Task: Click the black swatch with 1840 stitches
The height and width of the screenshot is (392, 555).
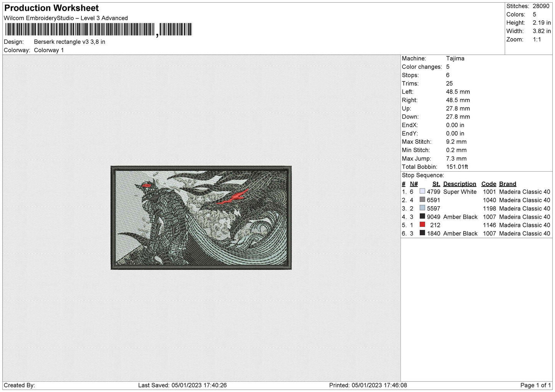Action: tap(422, 233)
